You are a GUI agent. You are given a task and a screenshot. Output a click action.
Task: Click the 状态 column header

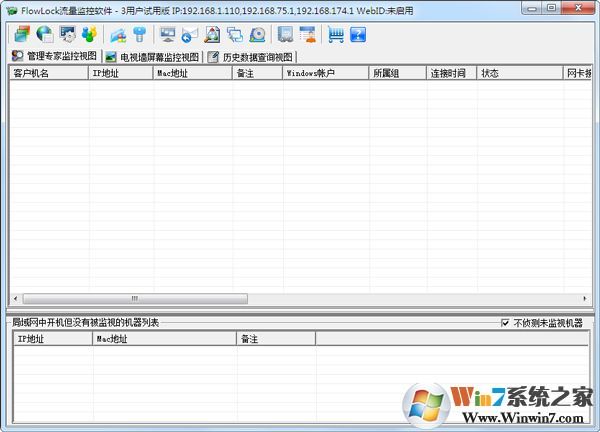tap(520, 73)
